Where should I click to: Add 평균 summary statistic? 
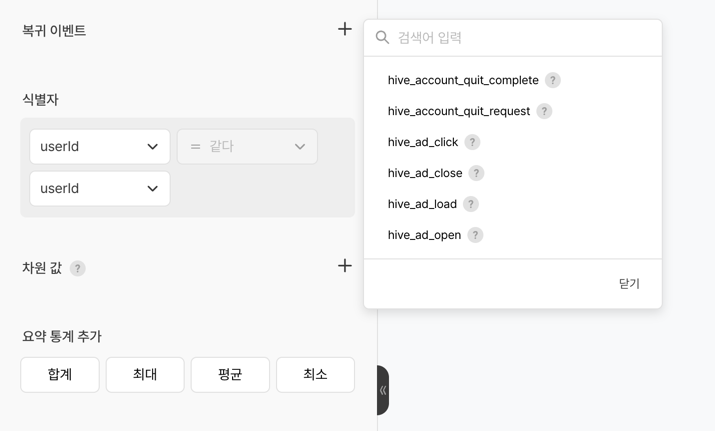click(x=230, y=374)
